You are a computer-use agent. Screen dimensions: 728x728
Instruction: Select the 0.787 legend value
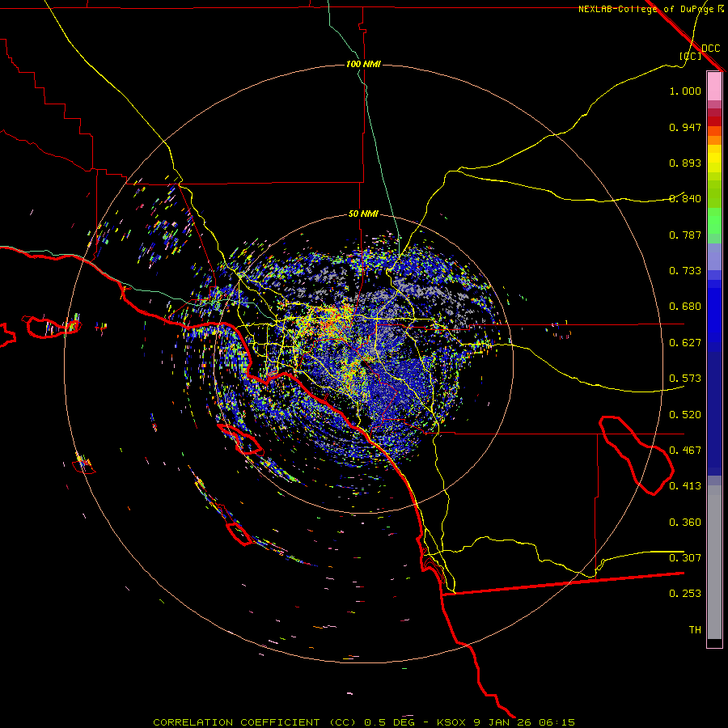(x=685, y=235)
